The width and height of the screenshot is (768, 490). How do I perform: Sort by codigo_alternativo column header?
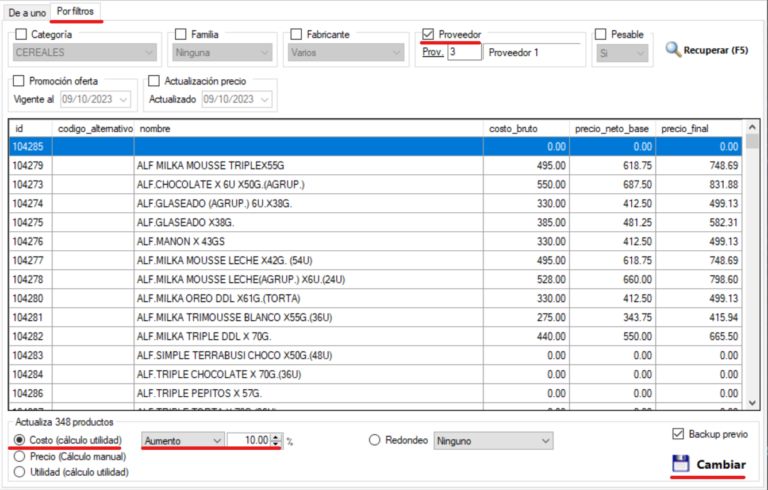coord(93,128)
